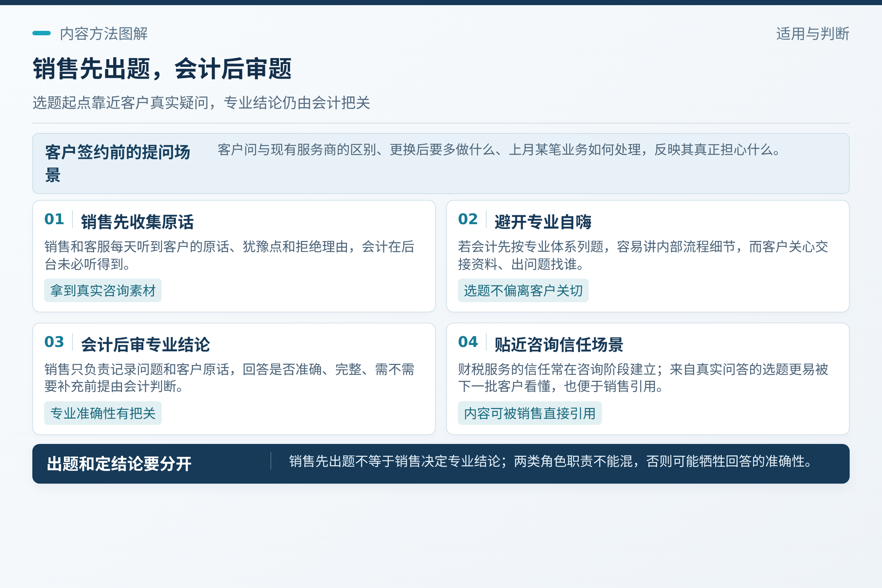The height and width of the screenshot is (588, 882).
Task: Click the paragraph starting 销售和客服每天听到客户的原话
Action: 229,255
